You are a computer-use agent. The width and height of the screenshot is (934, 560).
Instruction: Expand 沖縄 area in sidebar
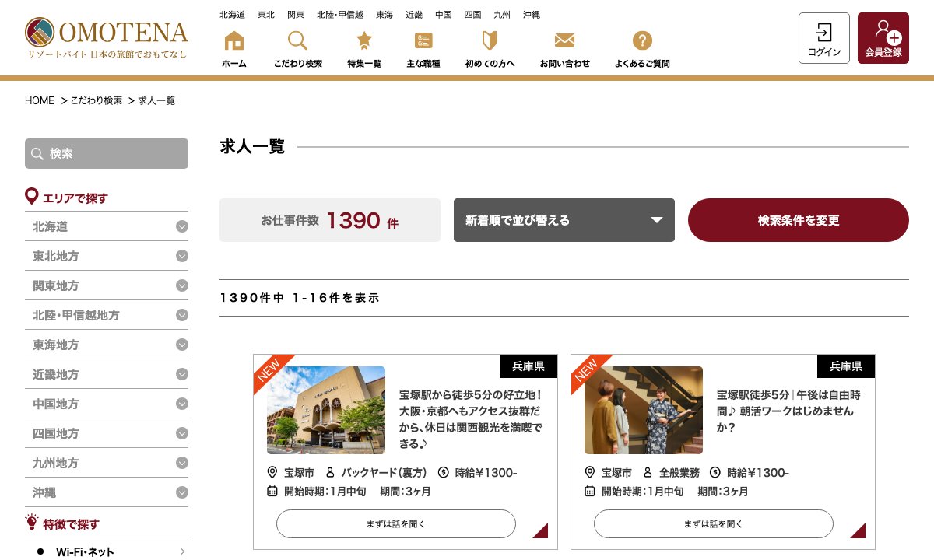click(x=107, y=492)
